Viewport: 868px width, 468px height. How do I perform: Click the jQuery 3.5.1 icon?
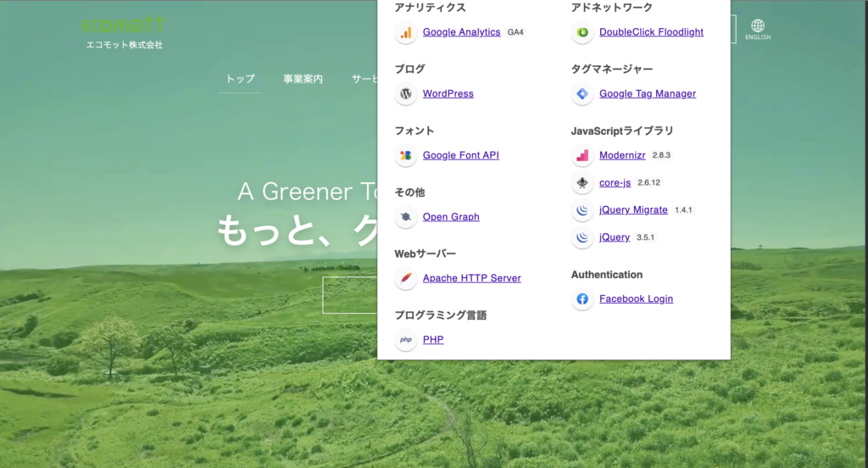pyautogui.click(x=582, y=237)
